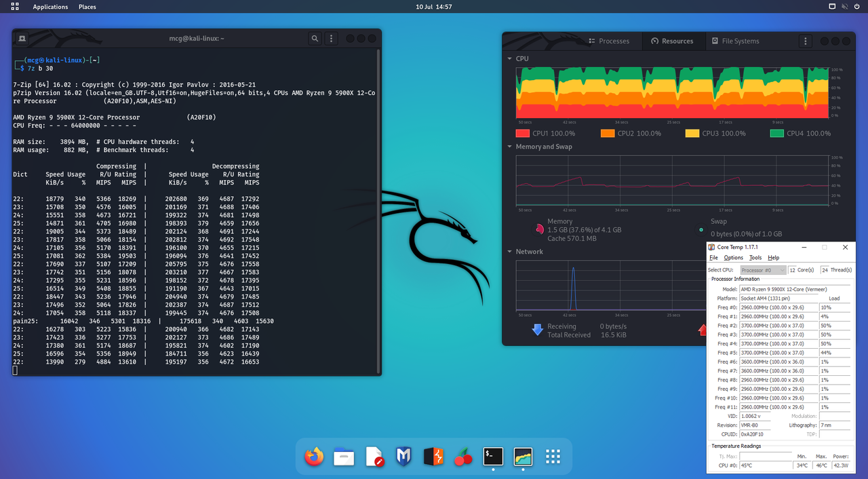The image size is (868, 479).
Task: Open the terminal search button
Action: click(x=315, y=39)
